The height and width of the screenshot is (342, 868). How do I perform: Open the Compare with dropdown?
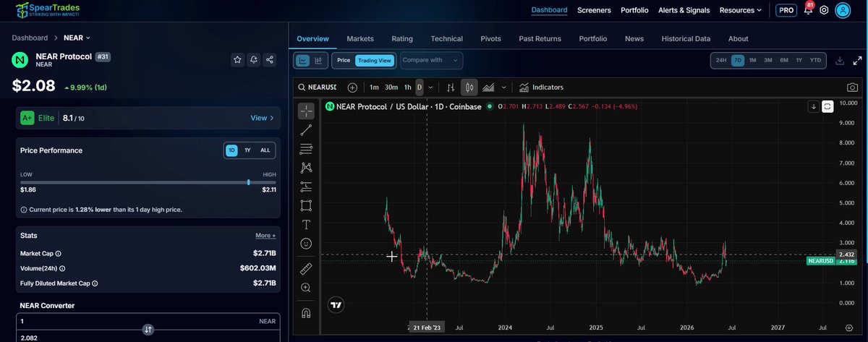click(431, 61)
